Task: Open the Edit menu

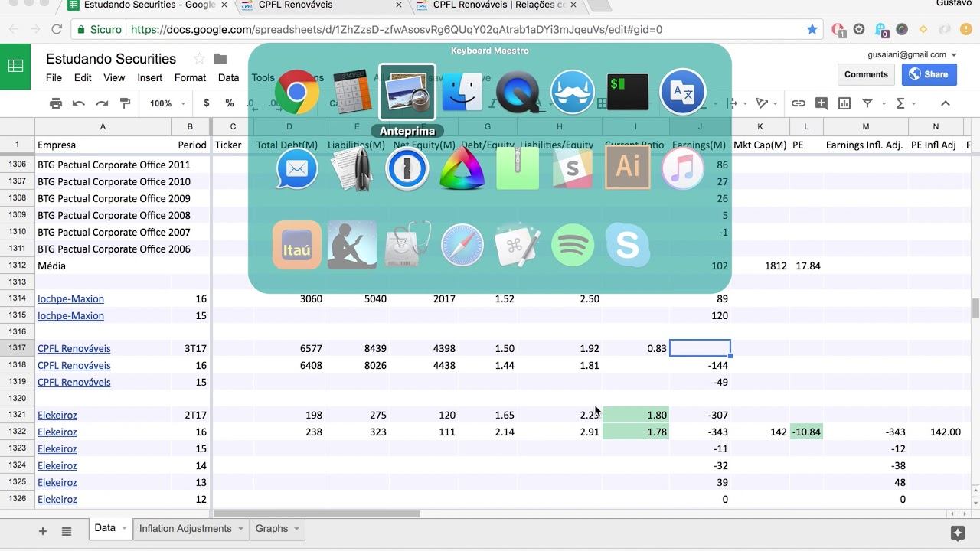Action: 83,77
